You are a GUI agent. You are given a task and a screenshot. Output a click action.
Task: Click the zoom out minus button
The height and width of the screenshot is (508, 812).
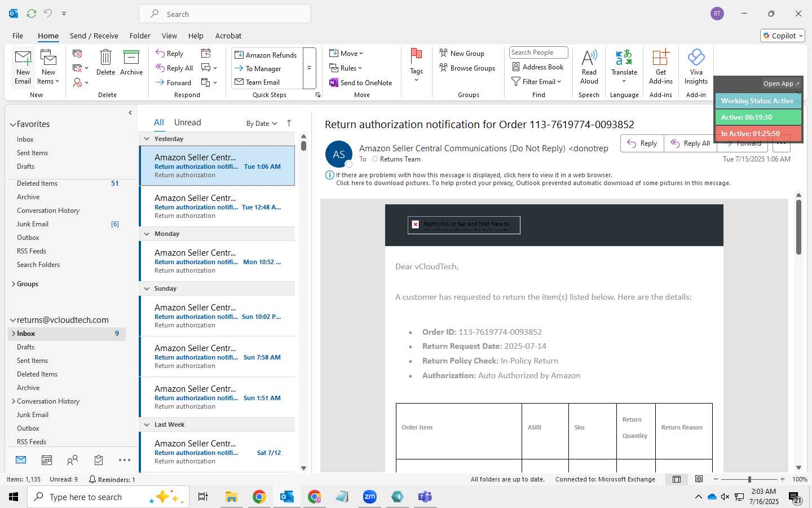tap(716, 479)
